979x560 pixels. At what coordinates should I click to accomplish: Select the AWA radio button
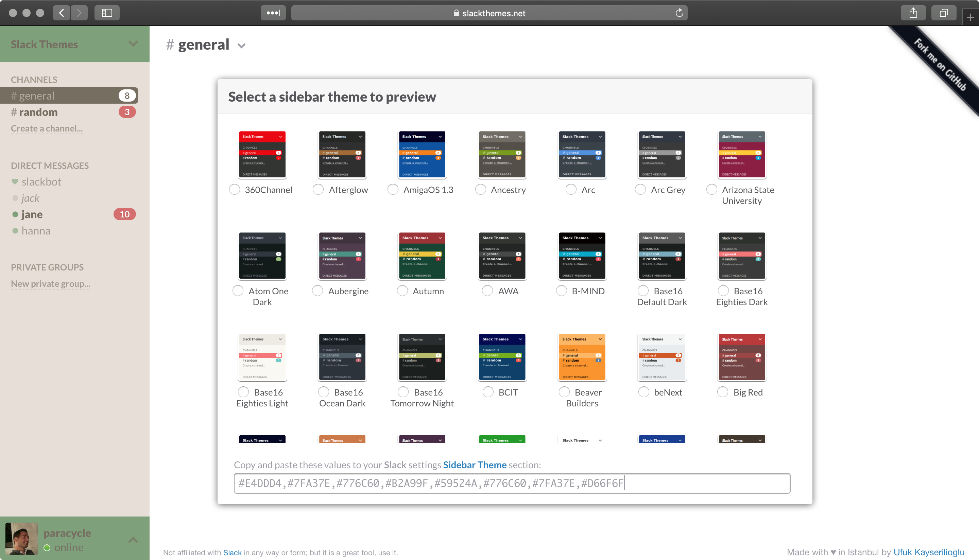pos(487,291)
